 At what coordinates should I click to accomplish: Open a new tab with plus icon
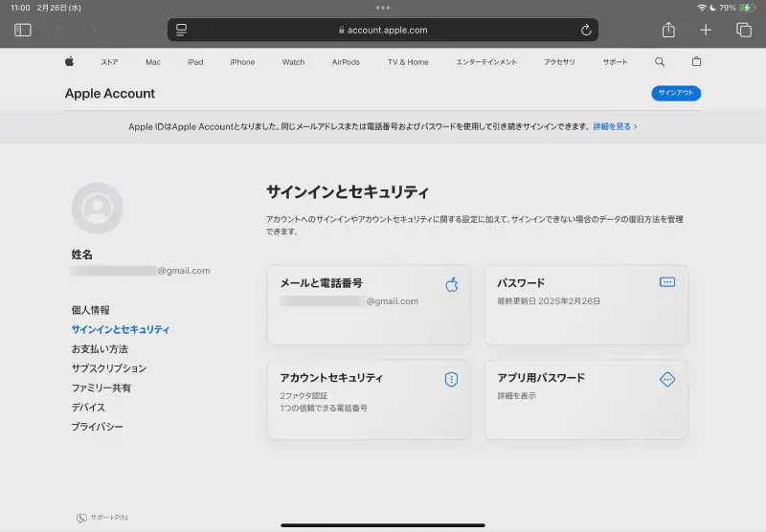click(706, 30)
